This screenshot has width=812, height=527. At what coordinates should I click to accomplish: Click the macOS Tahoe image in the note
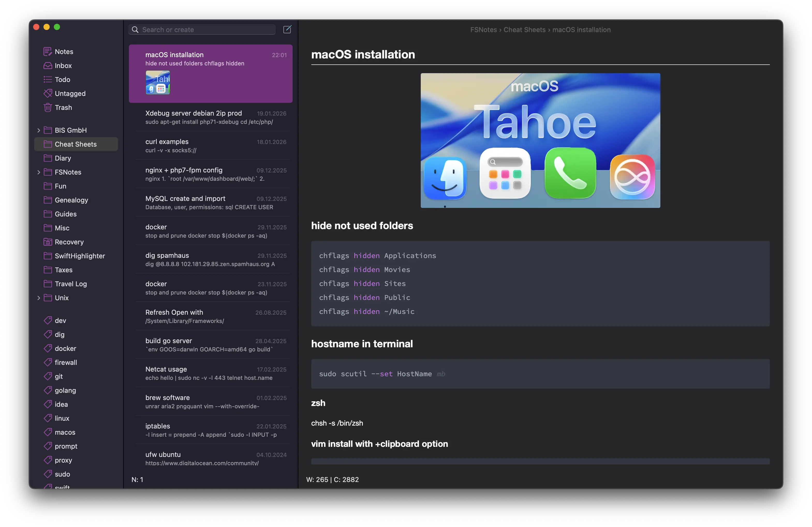tap(540, 141)
